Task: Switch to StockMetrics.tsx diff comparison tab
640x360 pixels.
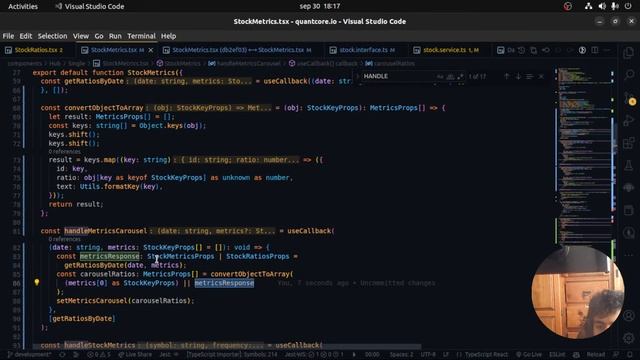Action: point(241,50)
